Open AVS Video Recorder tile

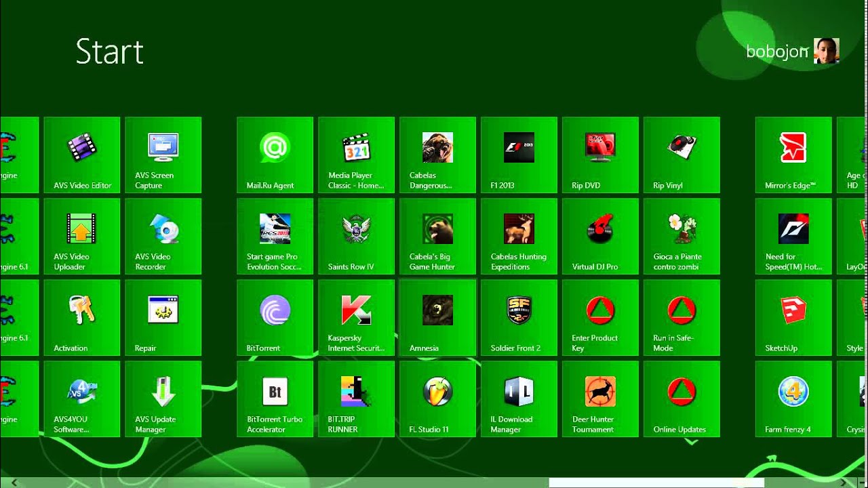pos(163,237)
